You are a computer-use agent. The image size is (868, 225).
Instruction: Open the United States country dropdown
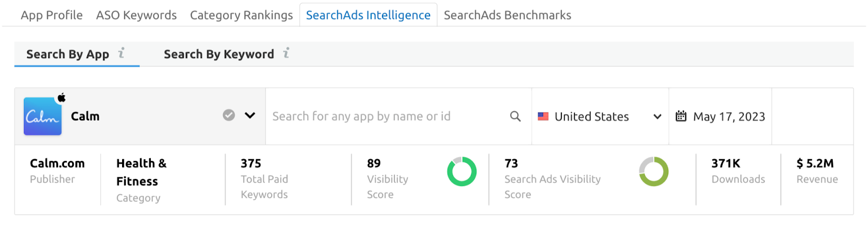tap(657, 117)
